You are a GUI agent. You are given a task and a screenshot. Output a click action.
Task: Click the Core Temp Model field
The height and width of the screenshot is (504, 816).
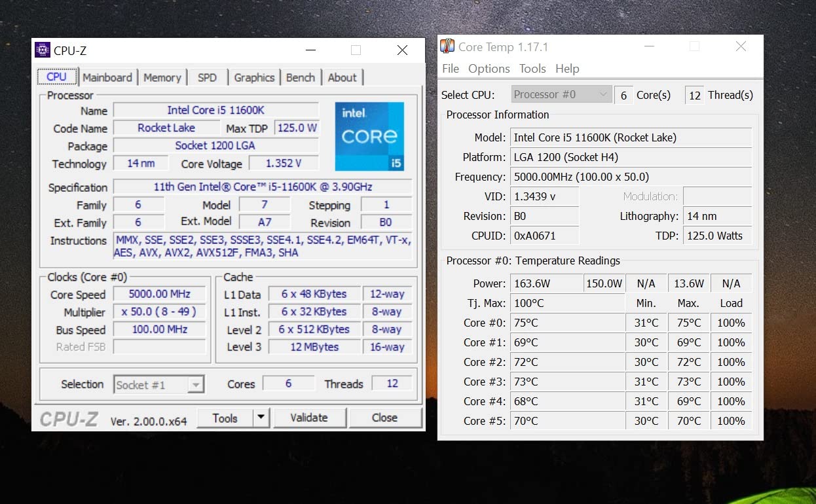click(631, 137)
